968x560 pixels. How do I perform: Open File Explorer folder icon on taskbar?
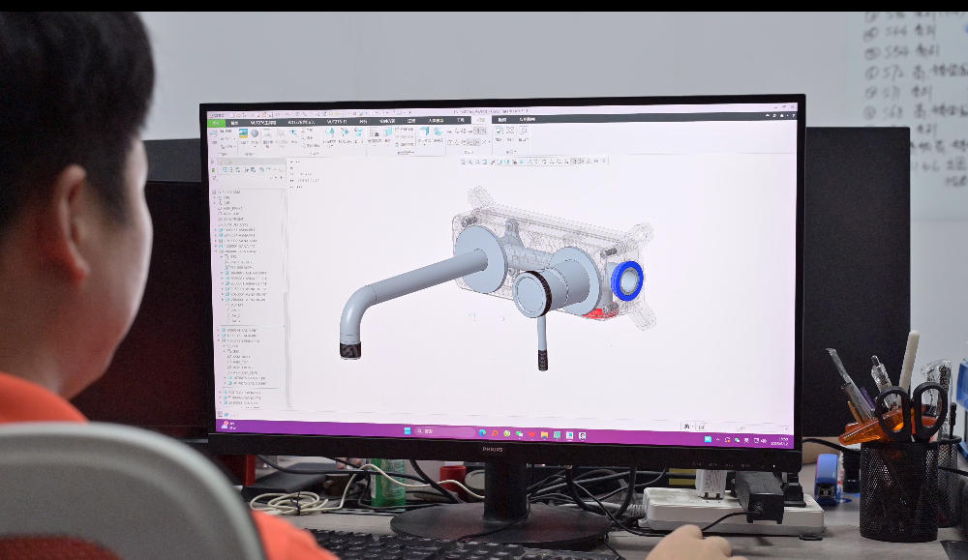[544, 435]
